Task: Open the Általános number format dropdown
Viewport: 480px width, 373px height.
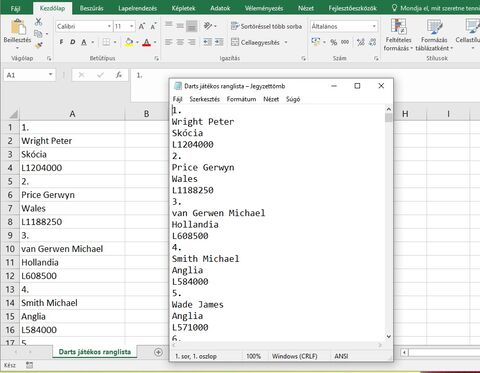Action: (374, 26)
